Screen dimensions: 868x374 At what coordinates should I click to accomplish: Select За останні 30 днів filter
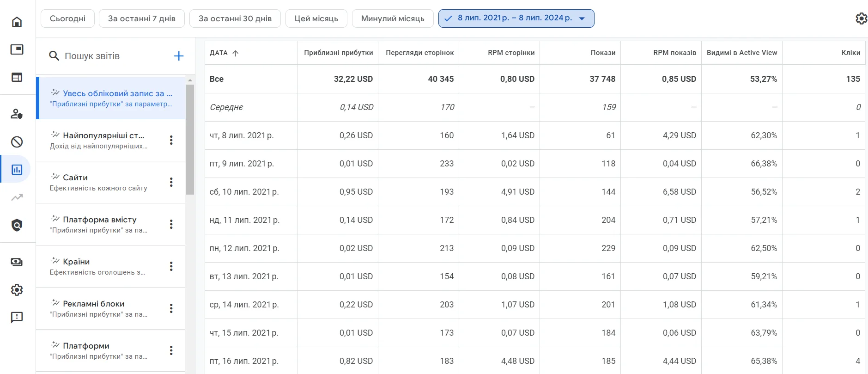click(235, 18)
